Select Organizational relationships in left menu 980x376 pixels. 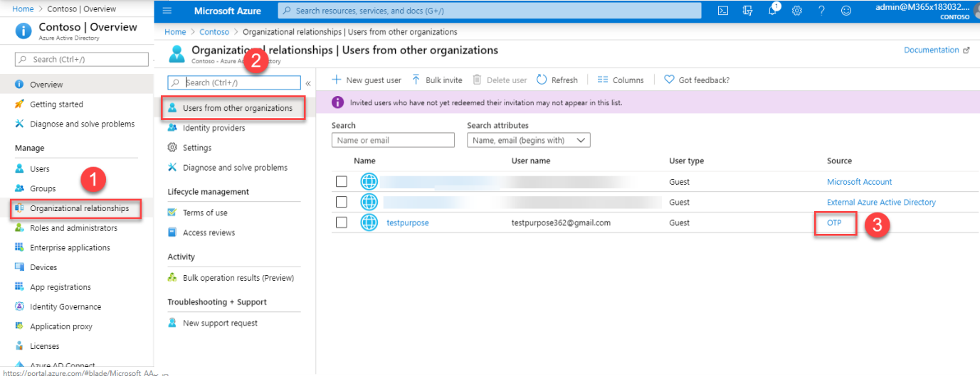click(x=79, y=208)
